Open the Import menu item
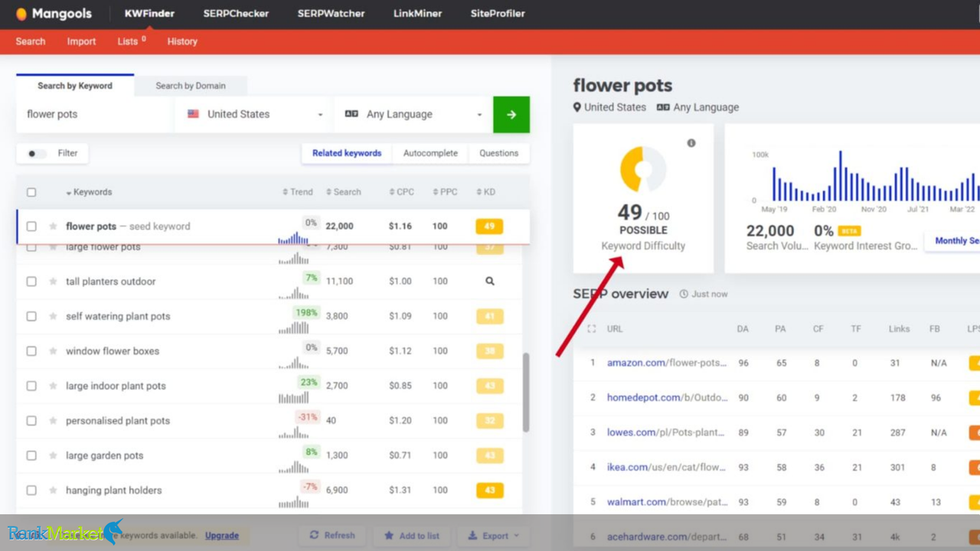Image resolution: width=980 pixels, height=551 pixels. (81, 41)
